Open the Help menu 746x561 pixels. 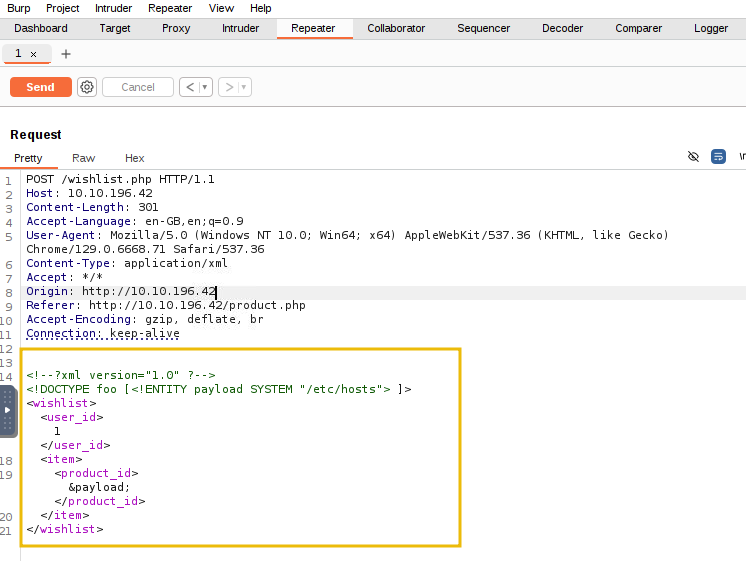click(x=260, y=8)
